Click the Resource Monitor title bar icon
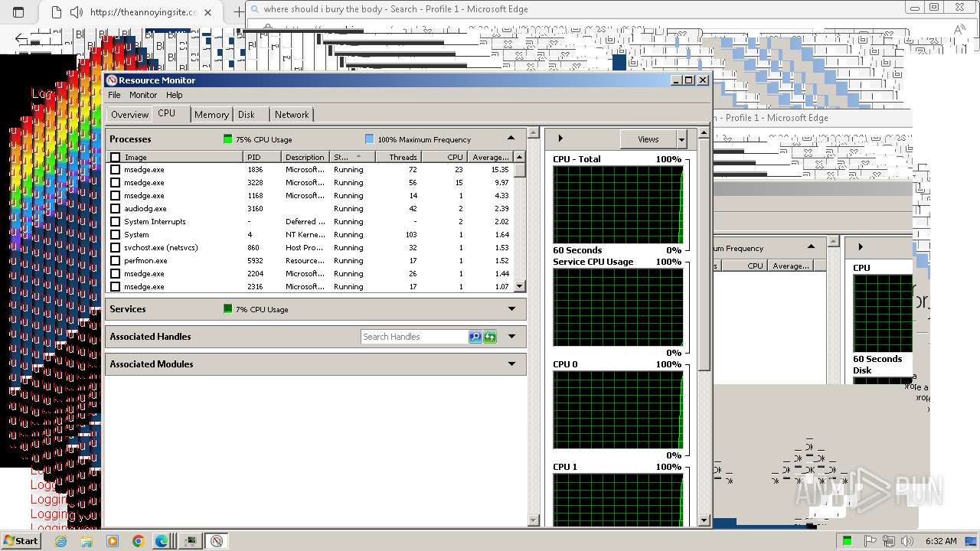This screenshot has width=980, height=551. click(112, 80)
